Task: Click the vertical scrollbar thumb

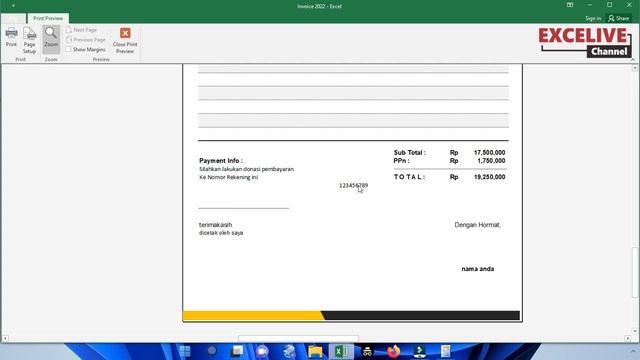Action: coord(635,272)
